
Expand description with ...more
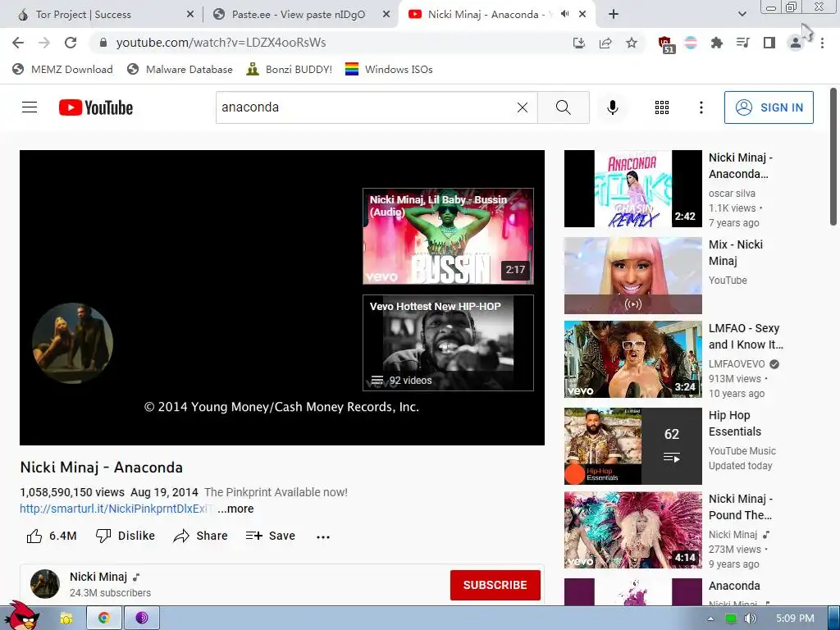tap(235, 509)
